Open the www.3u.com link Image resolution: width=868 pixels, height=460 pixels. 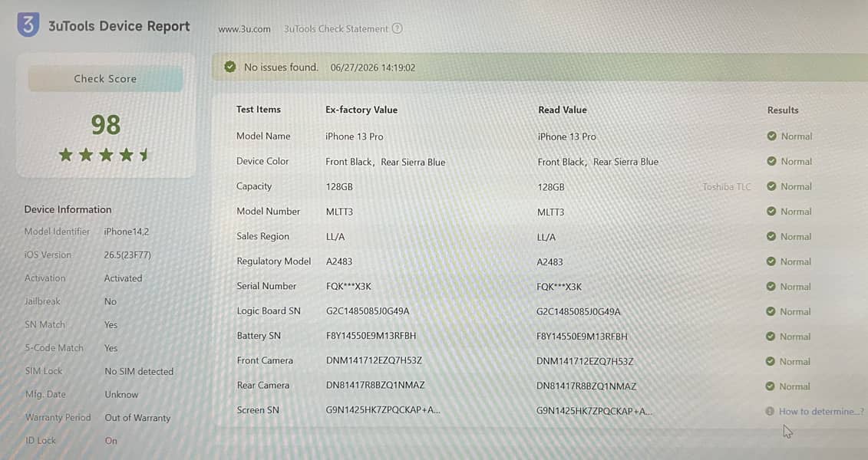tap(244, 29)
